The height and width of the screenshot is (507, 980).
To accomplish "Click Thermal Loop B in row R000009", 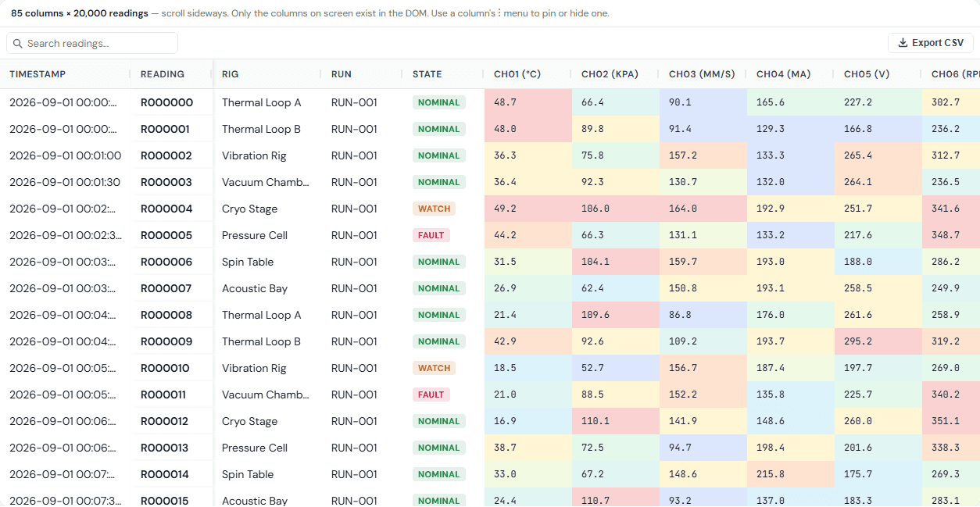I will pos(262,341).
